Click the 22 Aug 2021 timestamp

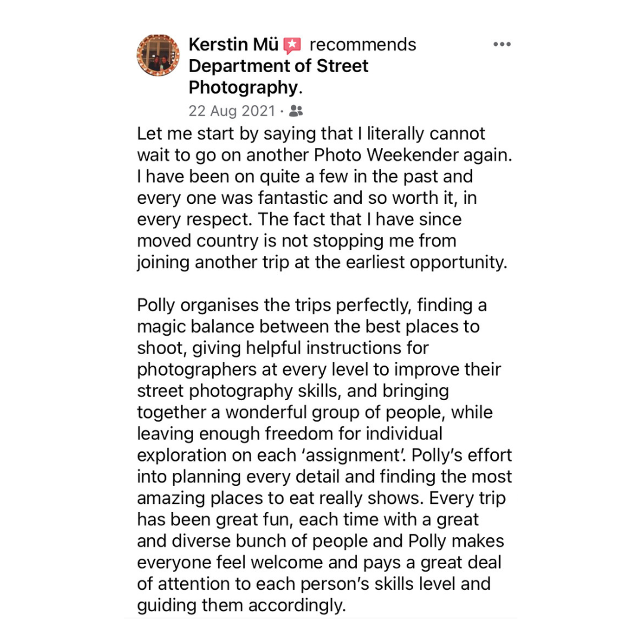(232, 111)
